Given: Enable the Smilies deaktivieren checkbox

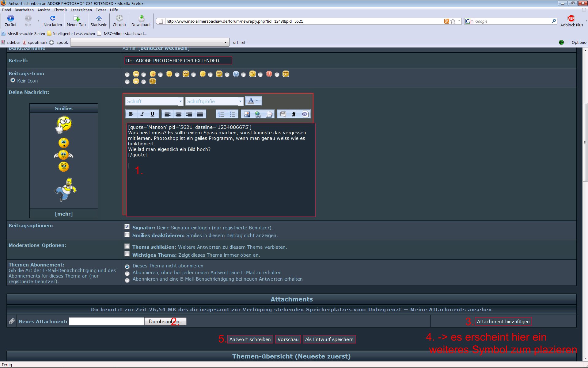Looking at the screenshot, I should coord(127,235).
